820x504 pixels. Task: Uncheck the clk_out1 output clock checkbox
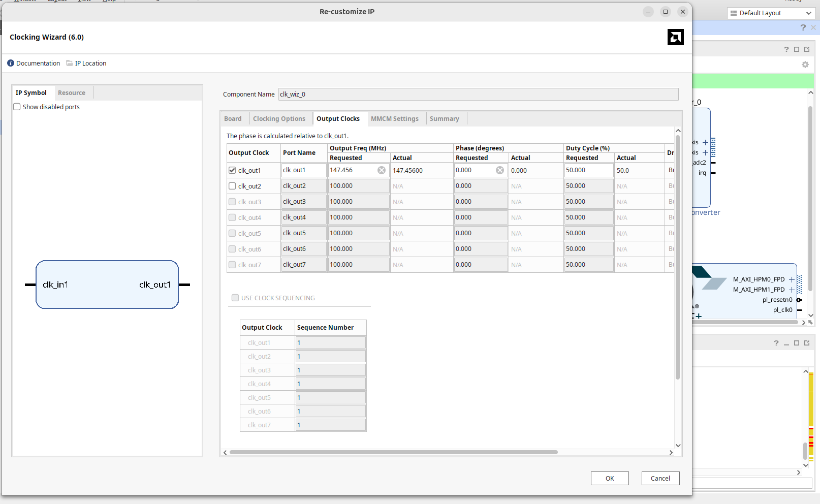click(232, 171)
